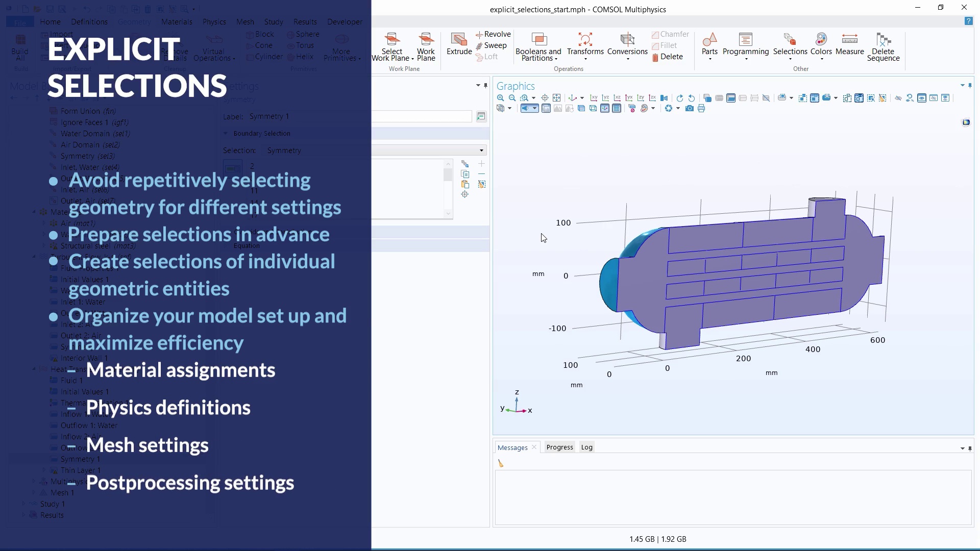Viewport: 980px width, 551px height.
Task: Open the Selection dropdown showing Symmetry
Action: point(480,150)
